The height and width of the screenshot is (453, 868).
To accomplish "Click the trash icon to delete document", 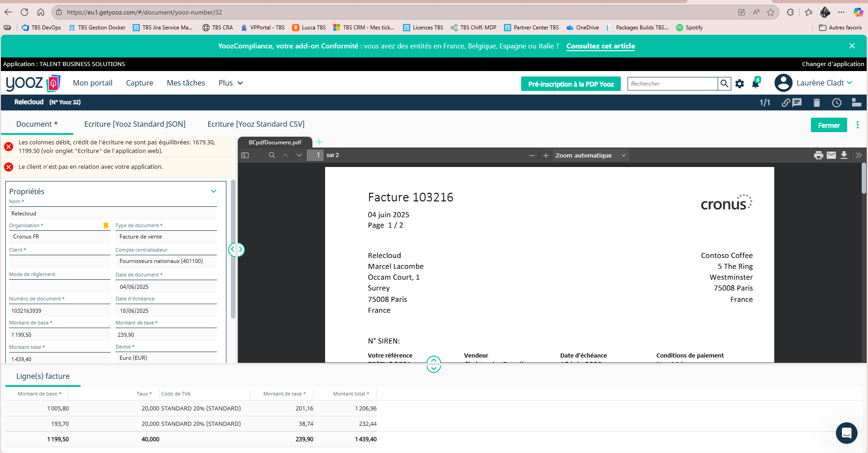I will [x=816, y=103].
